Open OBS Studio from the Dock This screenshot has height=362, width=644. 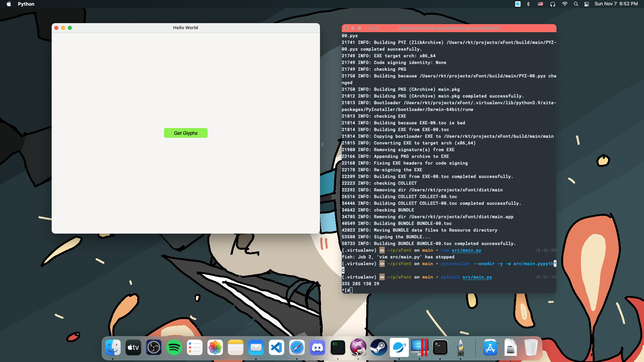click(x=154, y=348)
